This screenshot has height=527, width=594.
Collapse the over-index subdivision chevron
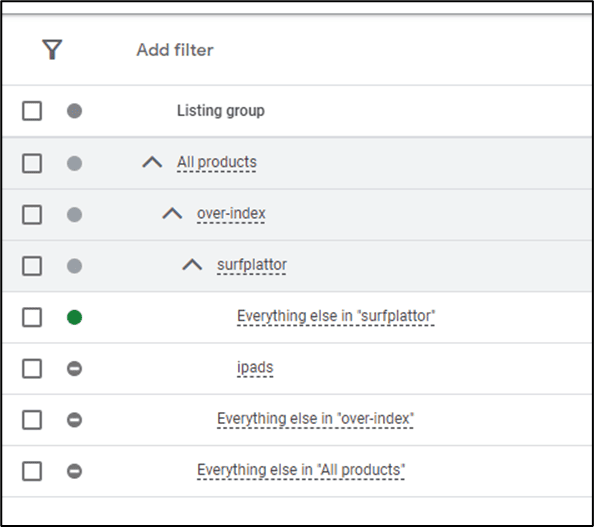[172, 213]
